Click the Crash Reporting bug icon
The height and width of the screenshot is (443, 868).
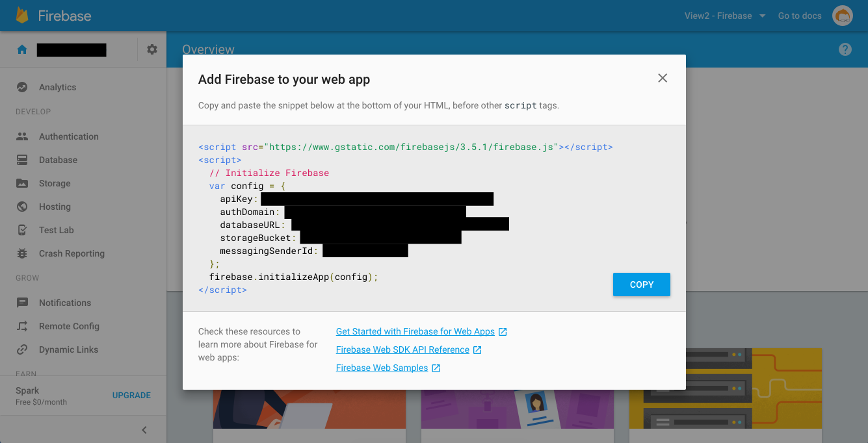22,253
